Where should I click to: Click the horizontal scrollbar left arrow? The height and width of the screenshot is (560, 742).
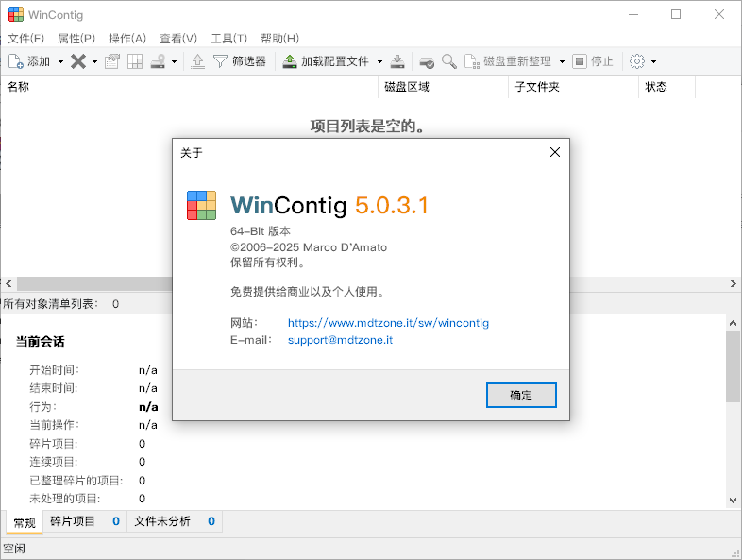[8, 284]
